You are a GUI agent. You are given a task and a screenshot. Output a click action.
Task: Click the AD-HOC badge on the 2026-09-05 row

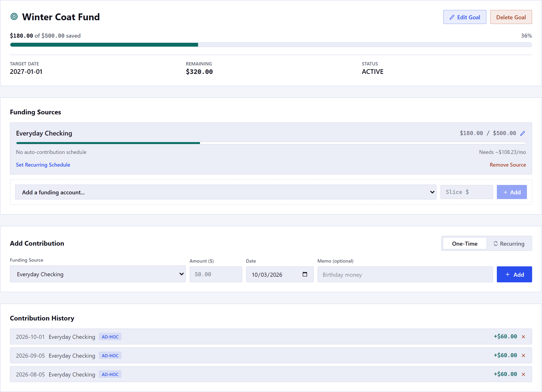tap(110, 356)
